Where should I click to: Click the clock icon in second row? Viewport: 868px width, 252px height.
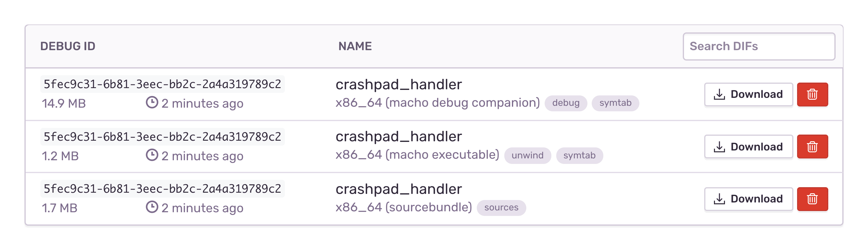[x=152, y=155]
